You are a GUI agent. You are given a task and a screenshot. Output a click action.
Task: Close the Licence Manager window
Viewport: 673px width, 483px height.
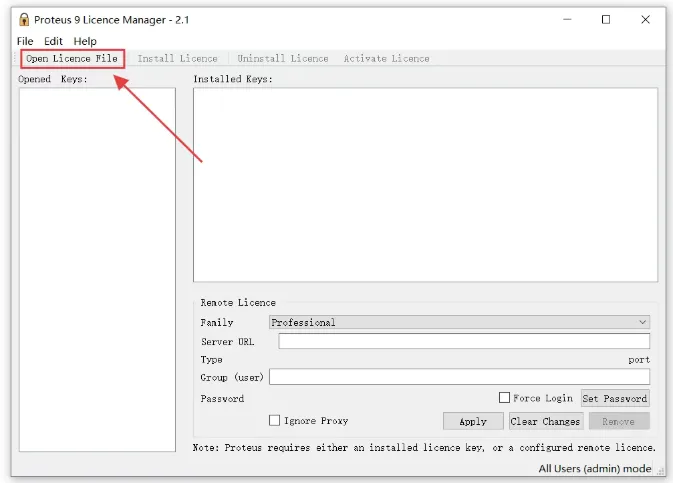point(646,19)
